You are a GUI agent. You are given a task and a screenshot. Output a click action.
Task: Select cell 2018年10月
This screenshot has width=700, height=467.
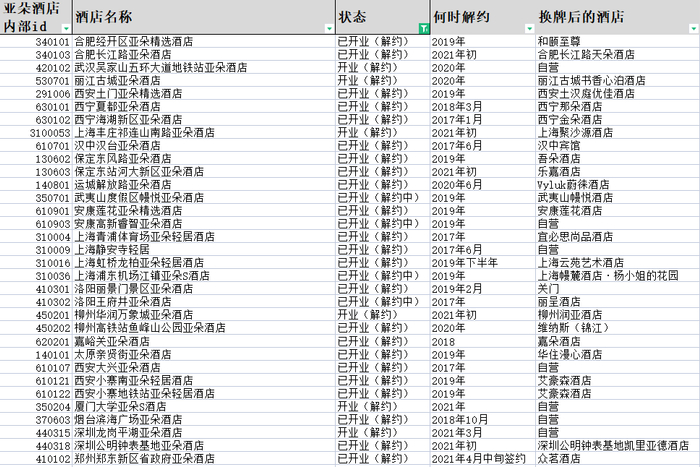coord(483,419)
